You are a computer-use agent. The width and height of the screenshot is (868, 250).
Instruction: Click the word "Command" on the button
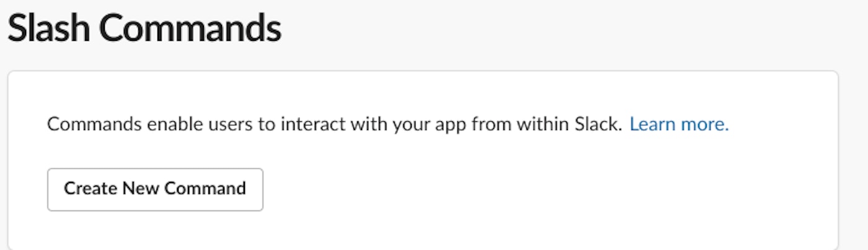[x=207, y=189]
